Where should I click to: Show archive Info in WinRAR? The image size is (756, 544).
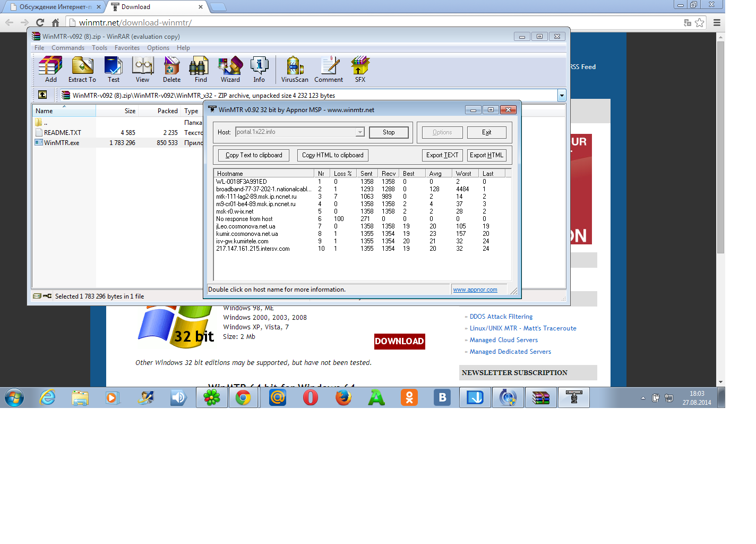tap(259, 70)
